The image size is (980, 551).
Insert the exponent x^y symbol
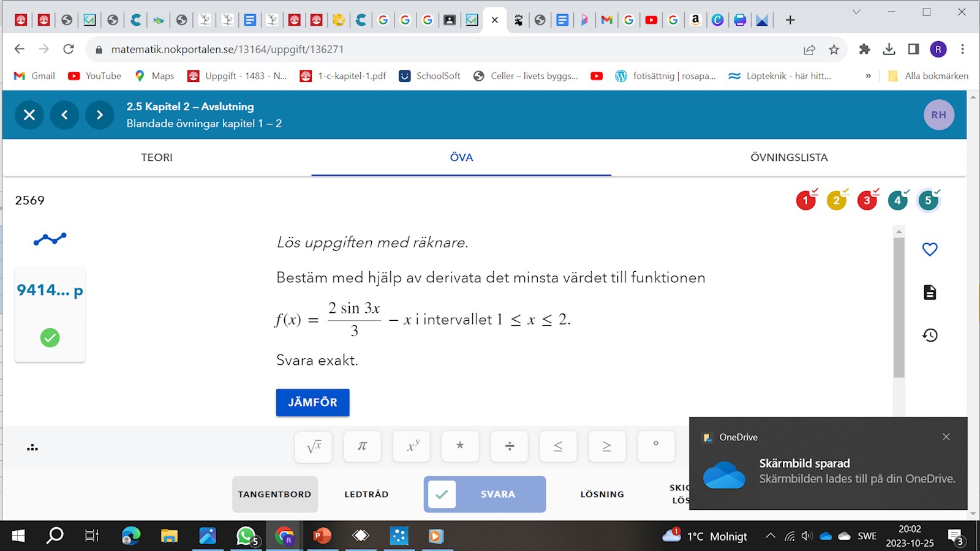click(413, 446)
